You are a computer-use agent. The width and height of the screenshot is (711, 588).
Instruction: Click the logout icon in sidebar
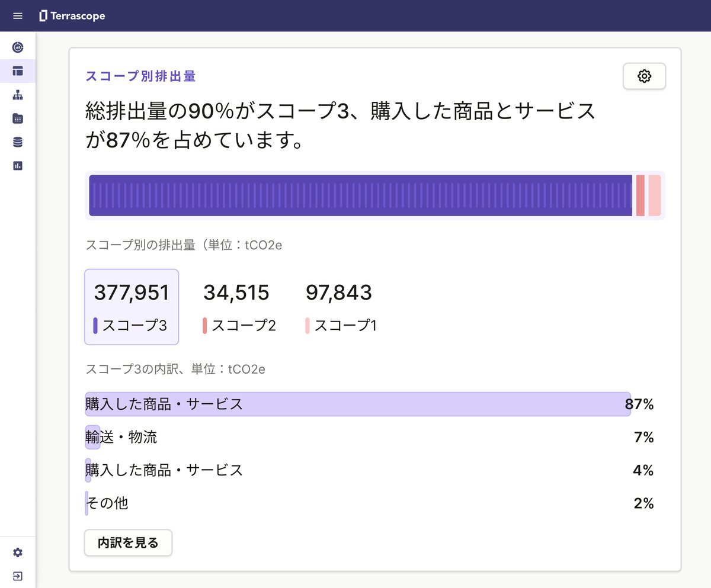click(18, 576)
